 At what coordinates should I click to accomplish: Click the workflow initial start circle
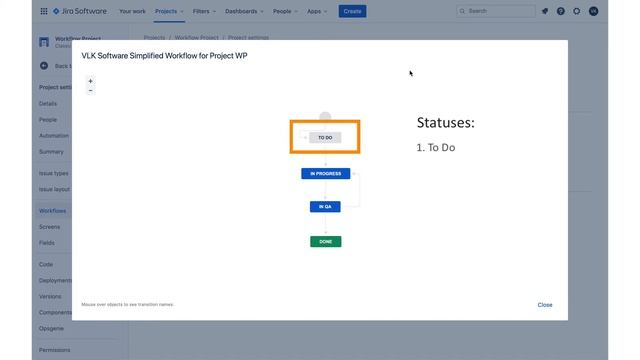[325, 116]
